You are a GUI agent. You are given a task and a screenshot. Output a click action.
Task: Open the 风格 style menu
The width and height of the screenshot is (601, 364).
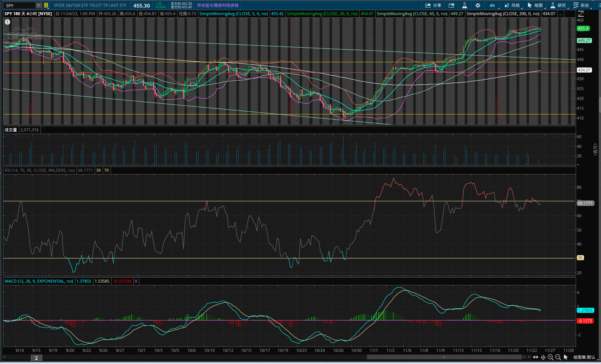point(512,5)
